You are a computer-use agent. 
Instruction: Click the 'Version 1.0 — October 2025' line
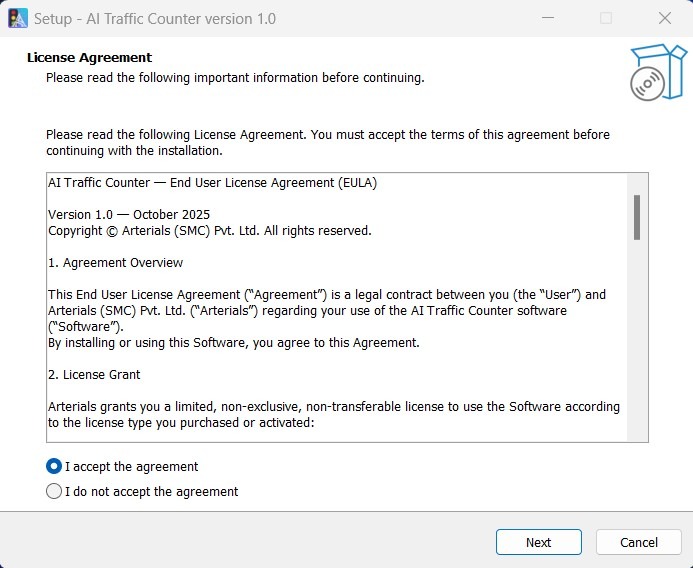129,215
